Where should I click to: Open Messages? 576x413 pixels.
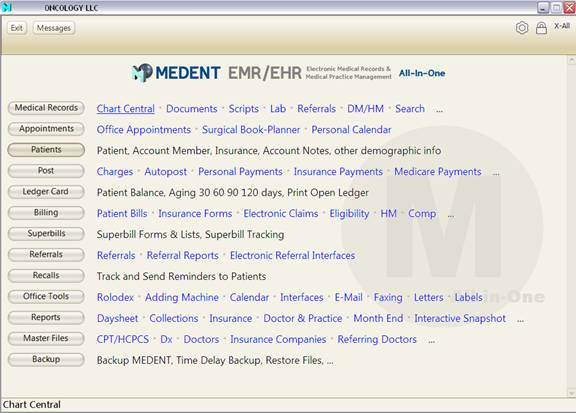coord(54,28)
